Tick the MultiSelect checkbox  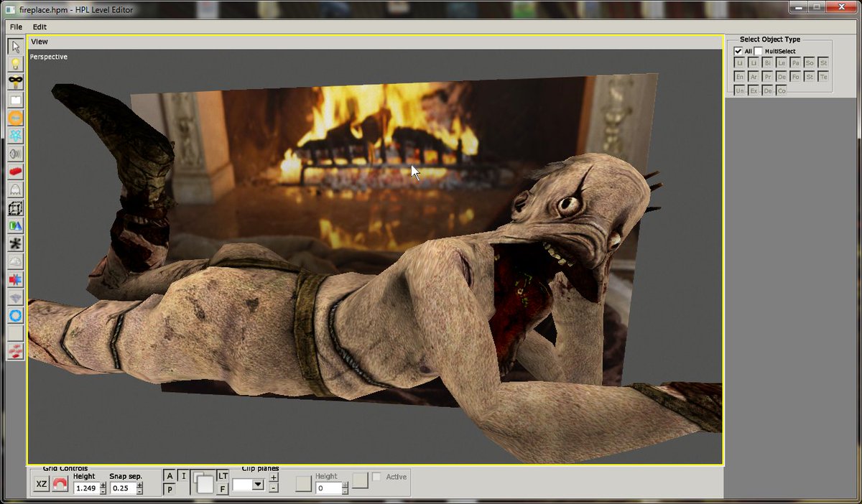coord(758,52)
